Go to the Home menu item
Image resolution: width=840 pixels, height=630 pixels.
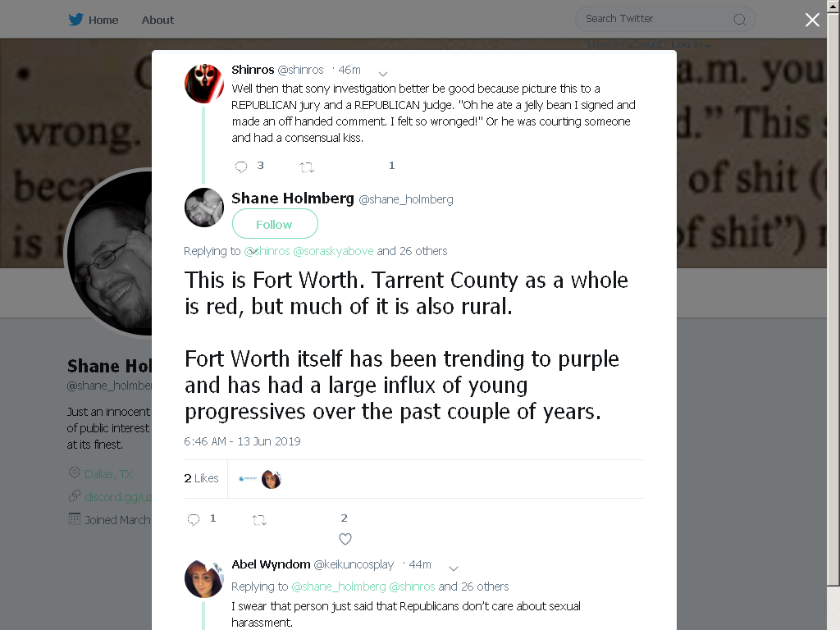[x=103, y=20]
